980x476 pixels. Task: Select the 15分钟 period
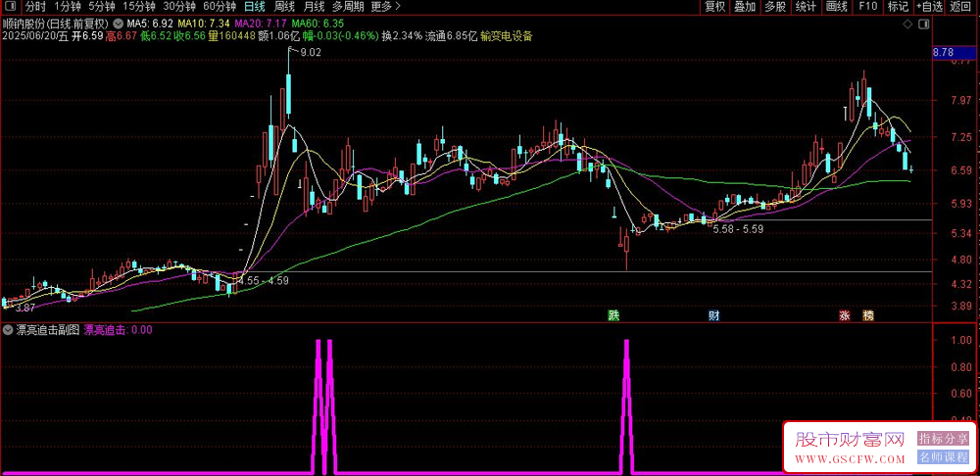[x=137, y=6]
